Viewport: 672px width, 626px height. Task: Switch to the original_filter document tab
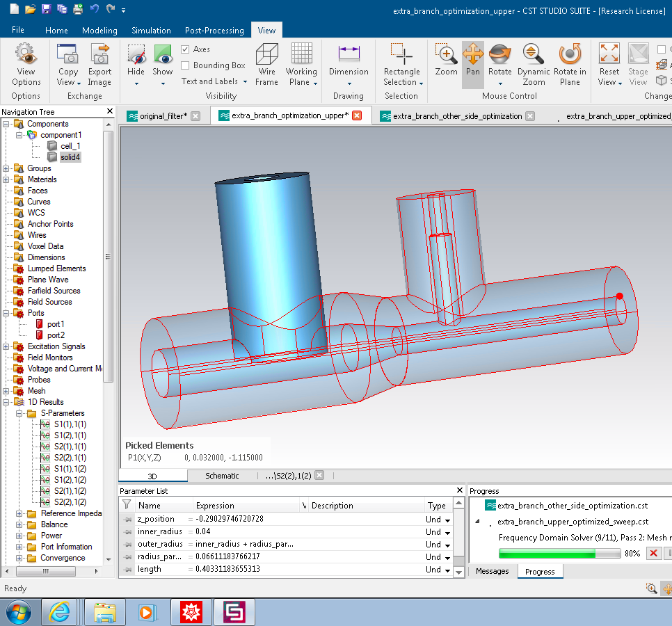pos(163,116)
